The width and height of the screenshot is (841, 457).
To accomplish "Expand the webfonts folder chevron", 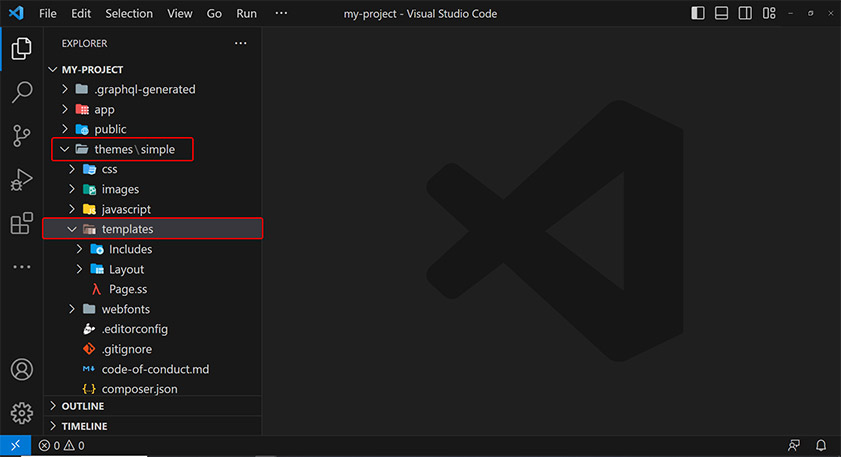I will (72, 309).
